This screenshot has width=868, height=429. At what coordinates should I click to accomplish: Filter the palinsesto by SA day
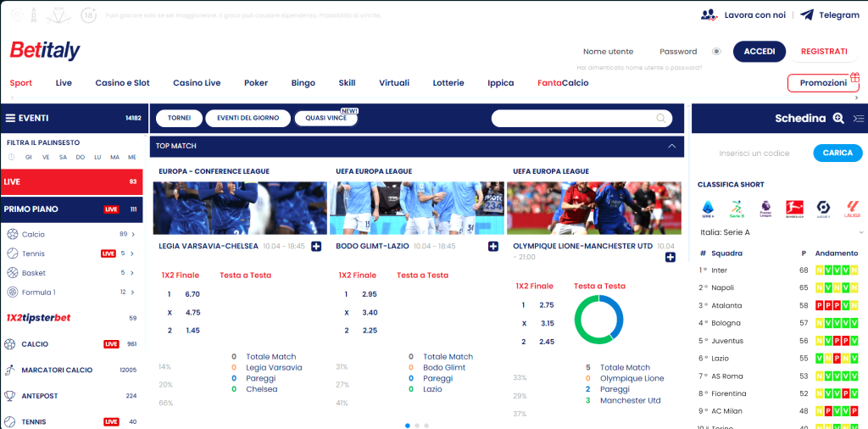(x=63, y=157)
